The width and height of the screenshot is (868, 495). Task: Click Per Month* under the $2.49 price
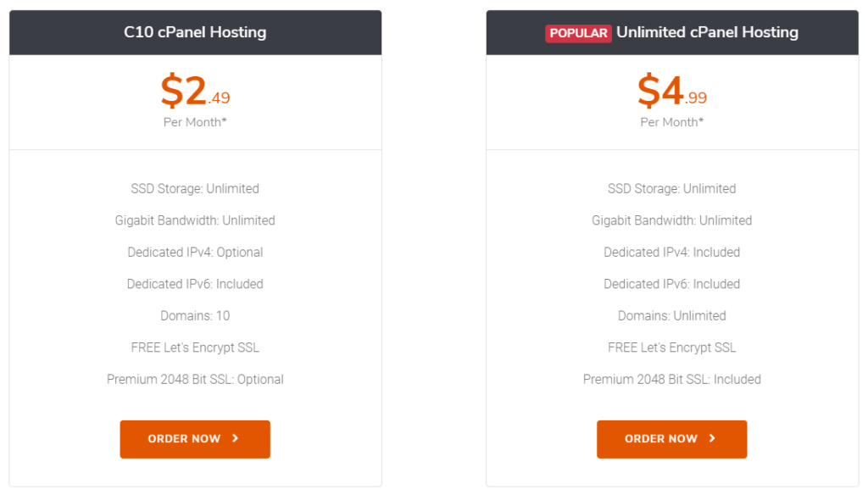point(195,122)
